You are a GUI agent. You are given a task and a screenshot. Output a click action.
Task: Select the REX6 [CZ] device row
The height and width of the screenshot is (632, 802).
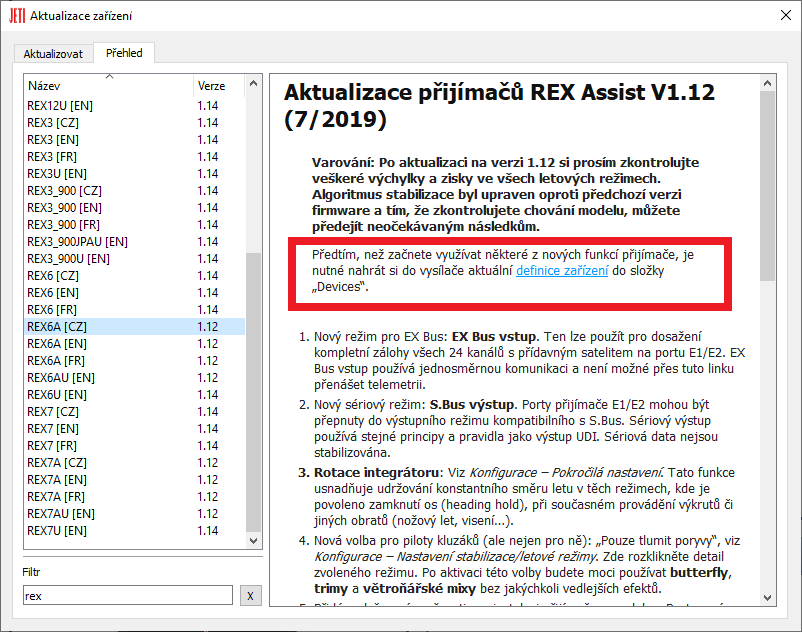click(135, 276)
